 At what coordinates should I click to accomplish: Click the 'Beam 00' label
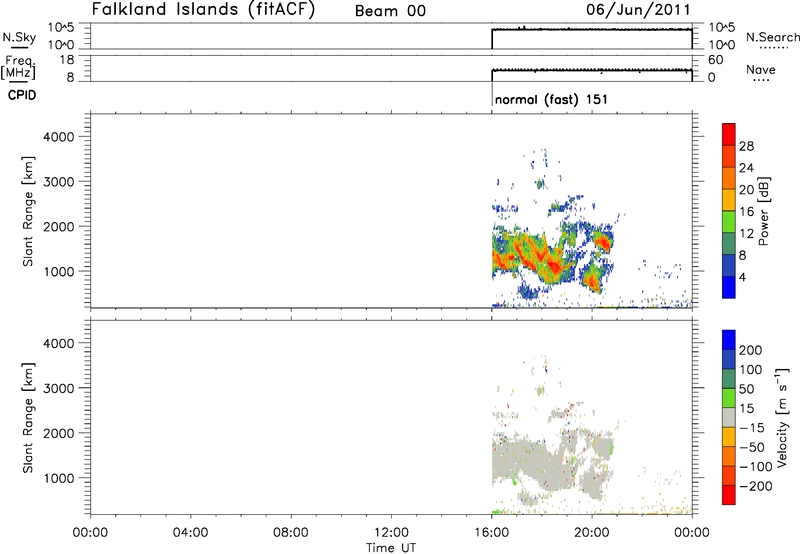point(390,11)
